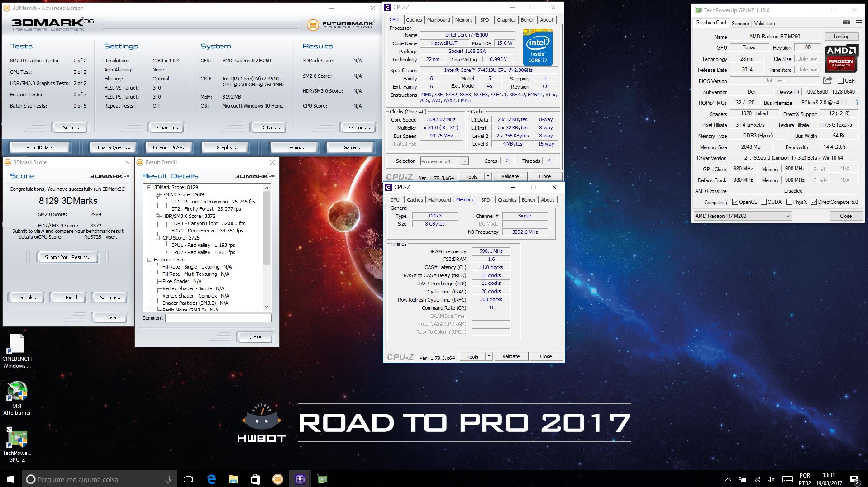Open Processor #1 selection dropdown

click(444, 161)
